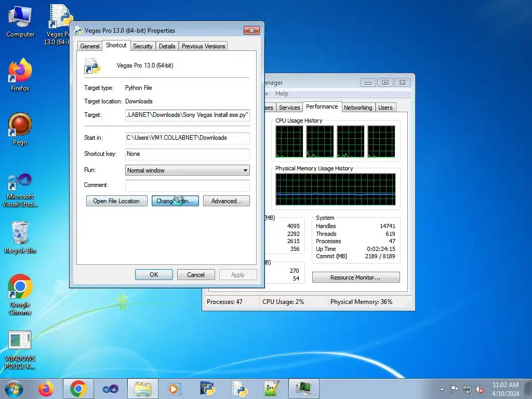The image size is (532, 399).
Task: Click the Up Time value 0:02:24:15
Action: coord(381,249)
